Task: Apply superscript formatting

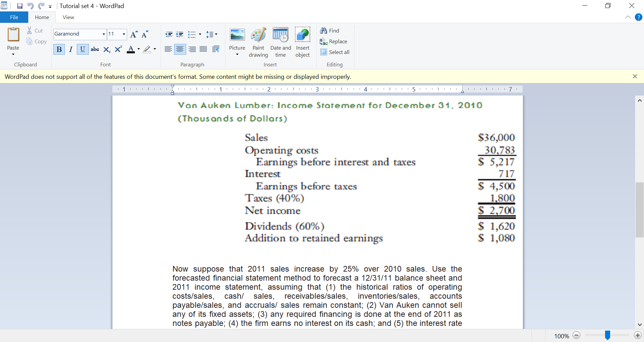Action: click(118, 49)
